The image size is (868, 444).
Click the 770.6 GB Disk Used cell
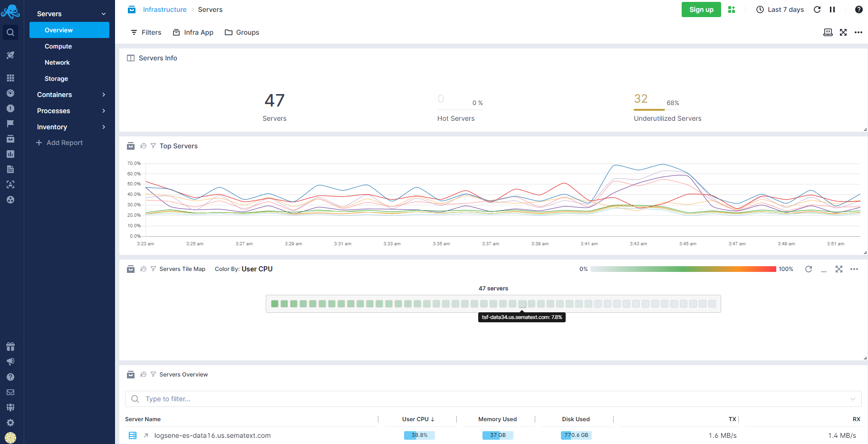576,435
